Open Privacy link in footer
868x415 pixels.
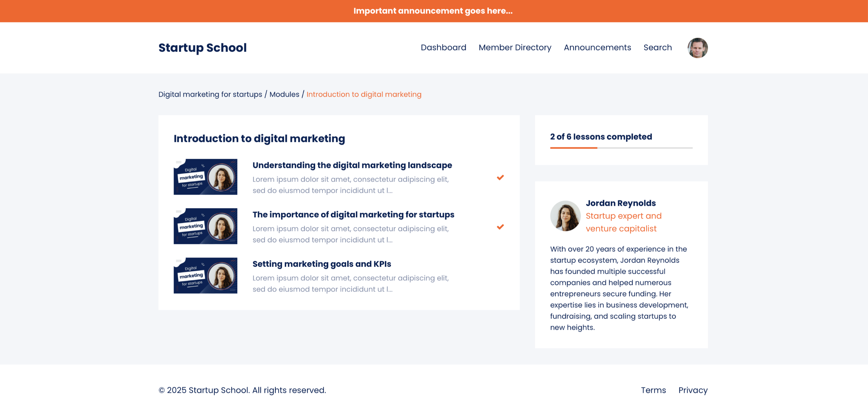693,390
